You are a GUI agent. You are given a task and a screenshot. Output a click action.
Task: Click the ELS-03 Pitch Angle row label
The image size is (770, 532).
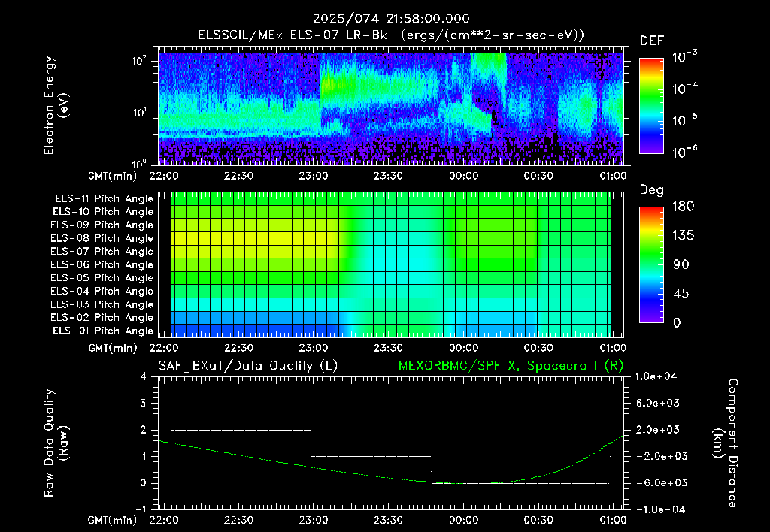[x=102, y=304]
